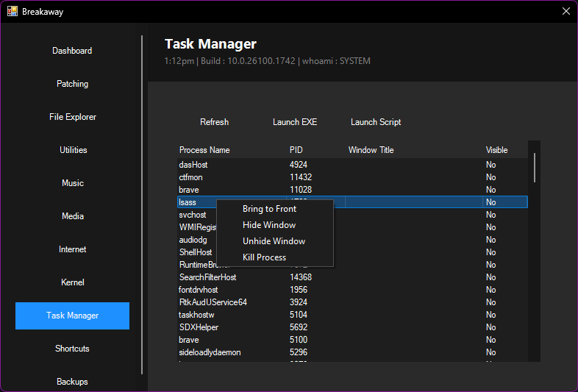
Task: Open Shortcuts in the sidebar
Action: (x=72, y=349)
